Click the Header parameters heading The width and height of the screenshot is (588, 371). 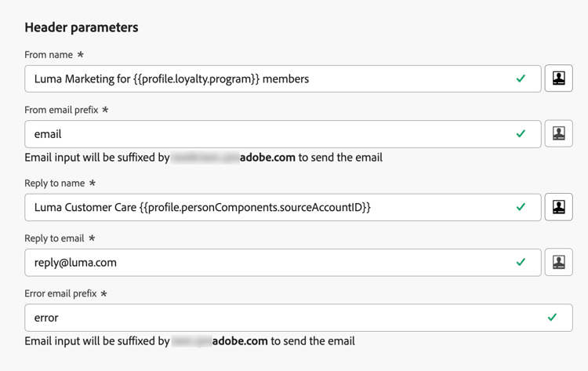tap(82, 27)
